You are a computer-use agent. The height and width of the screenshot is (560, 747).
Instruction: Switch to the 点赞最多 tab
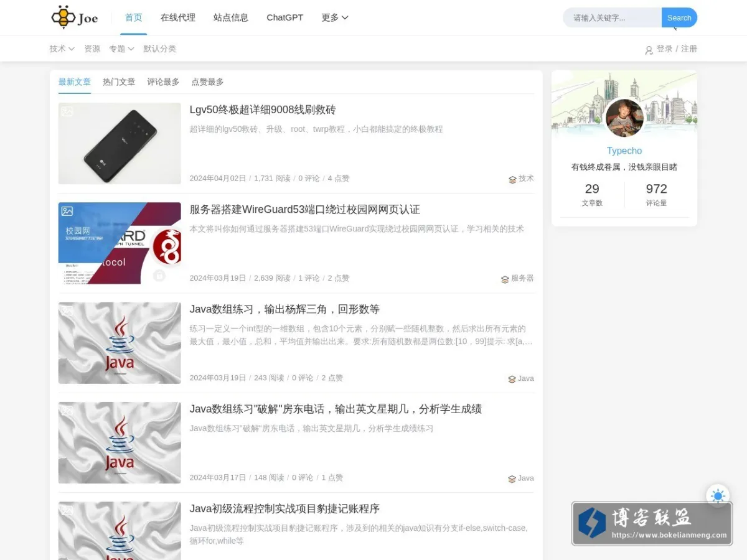(207, 82)
